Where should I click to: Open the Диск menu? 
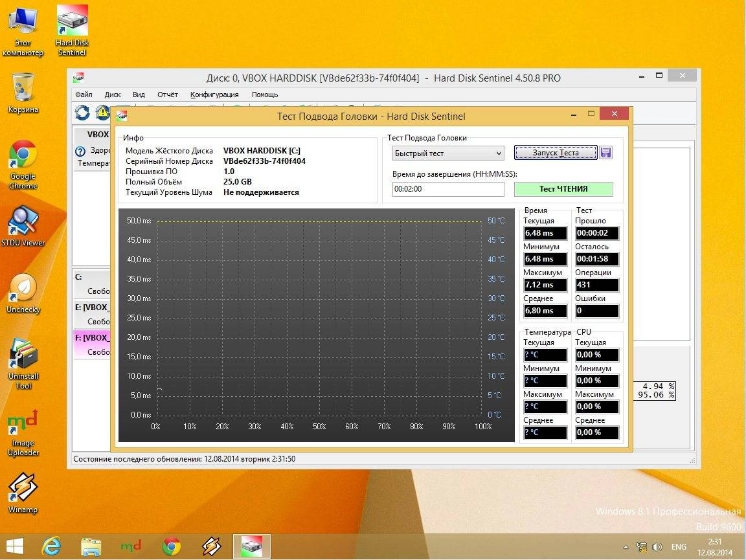(x=113, y=95)
